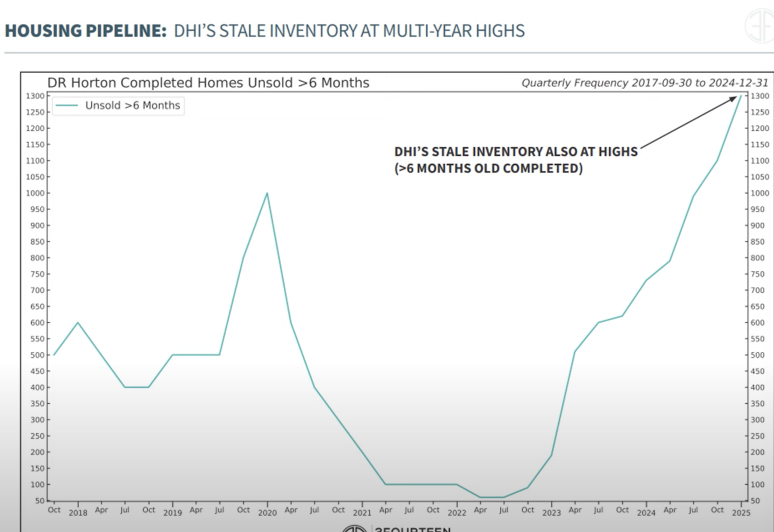
Task: Click the "Quarterly Frequency" date range text
Action: point(644,83)
